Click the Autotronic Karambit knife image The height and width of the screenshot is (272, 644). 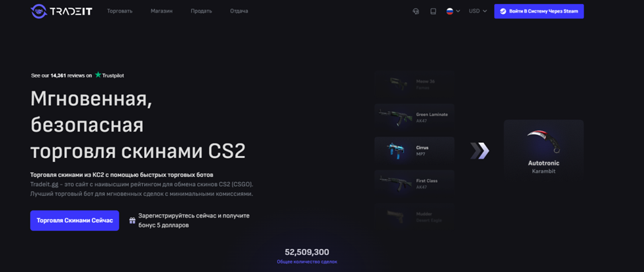click(543, 142)
